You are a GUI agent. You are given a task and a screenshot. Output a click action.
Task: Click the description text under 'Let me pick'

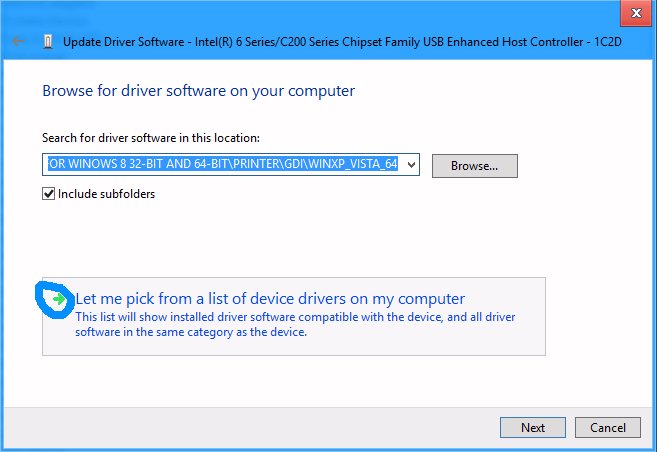coord(295,325)
